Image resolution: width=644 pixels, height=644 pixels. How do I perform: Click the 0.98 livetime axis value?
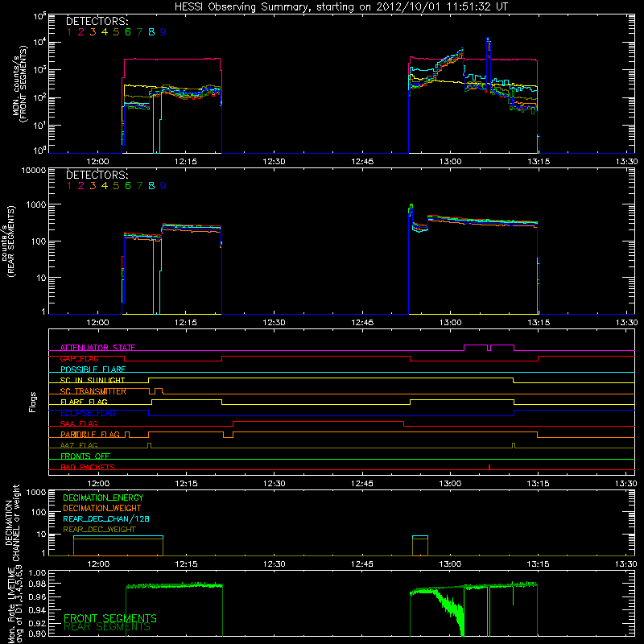[x=38, y=584]
